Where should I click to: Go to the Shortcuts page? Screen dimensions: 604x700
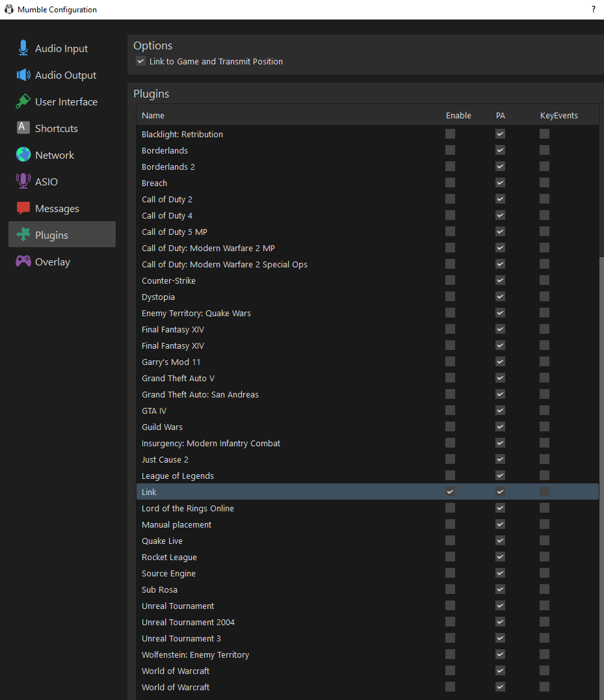coord(62,129)
